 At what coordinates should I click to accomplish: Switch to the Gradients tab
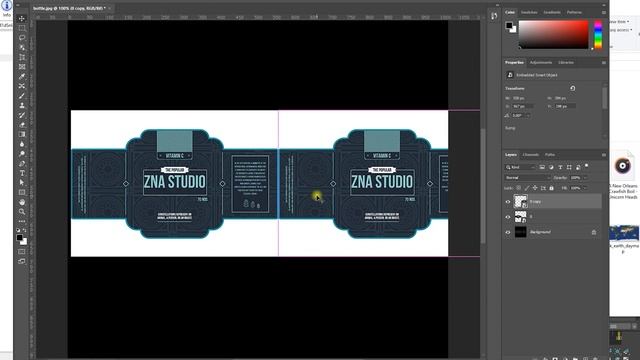pos(552,12)
